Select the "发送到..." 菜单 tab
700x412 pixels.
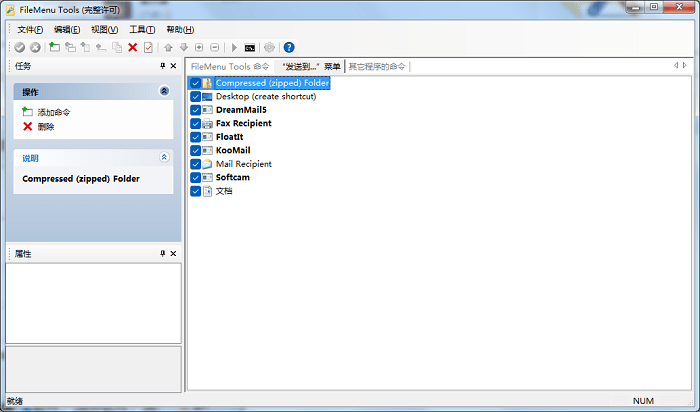coord(311,67)
